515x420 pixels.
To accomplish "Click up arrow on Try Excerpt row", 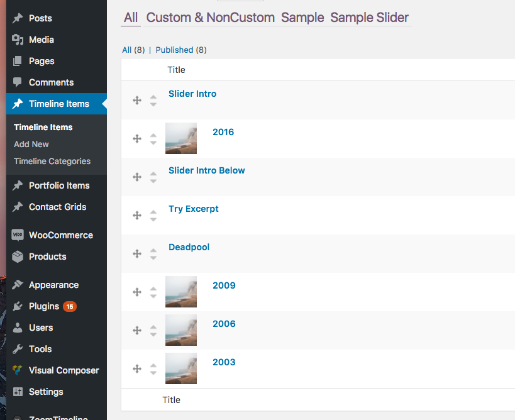I will coord(153,212).
